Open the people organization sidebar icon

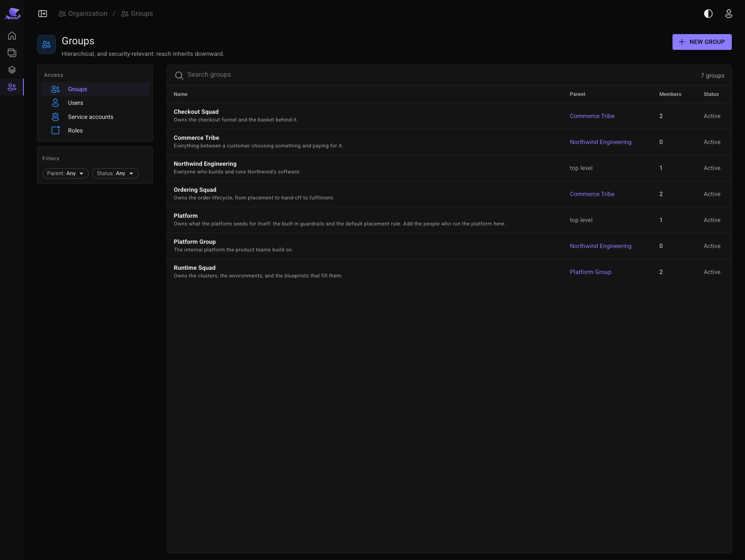12,87
